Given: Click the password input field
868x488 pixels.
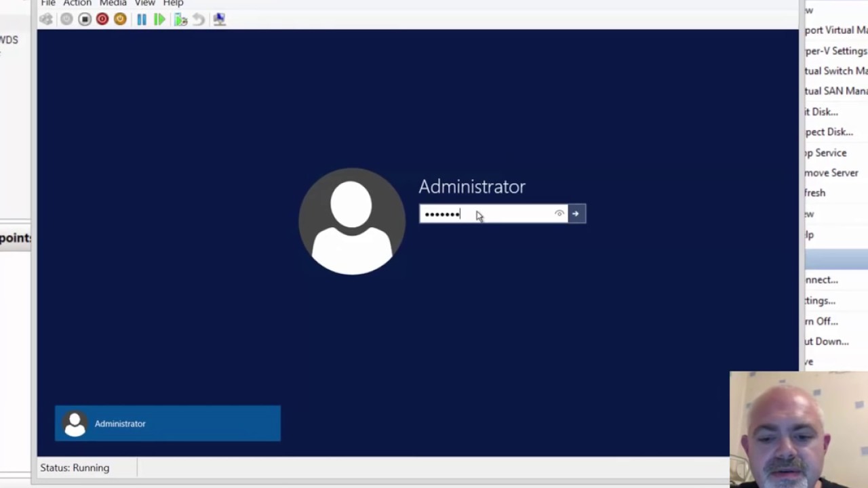Looking at the screenshot, I should coord(494,214).
